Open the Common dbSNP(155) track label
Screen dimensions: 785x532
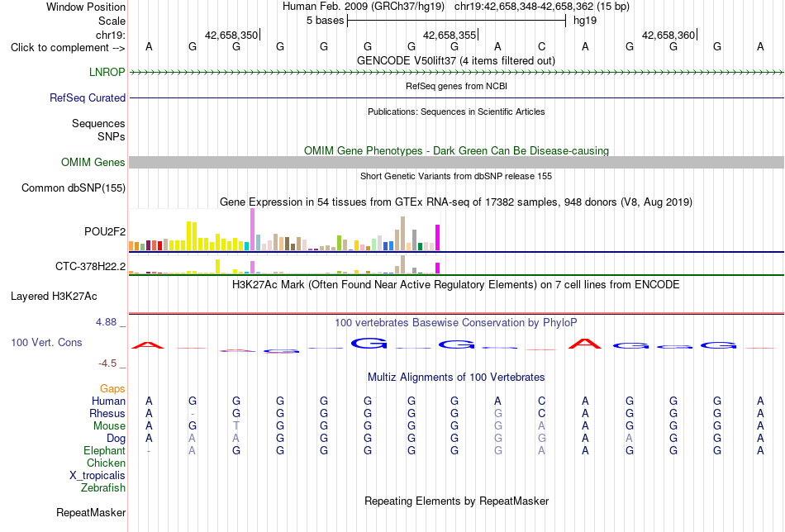(74, 188)
